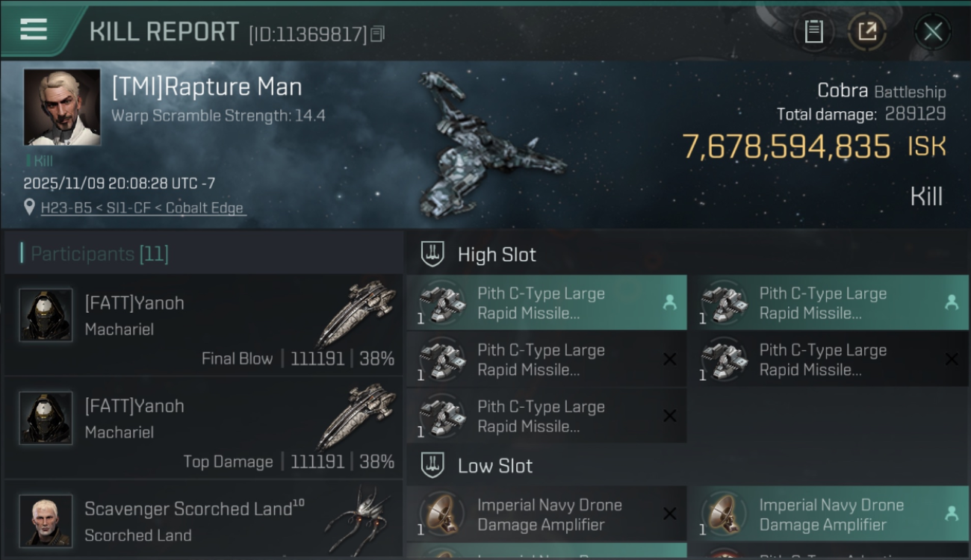Click the Low Slot shield icon
971x560 pixels.
pos(432,466)
